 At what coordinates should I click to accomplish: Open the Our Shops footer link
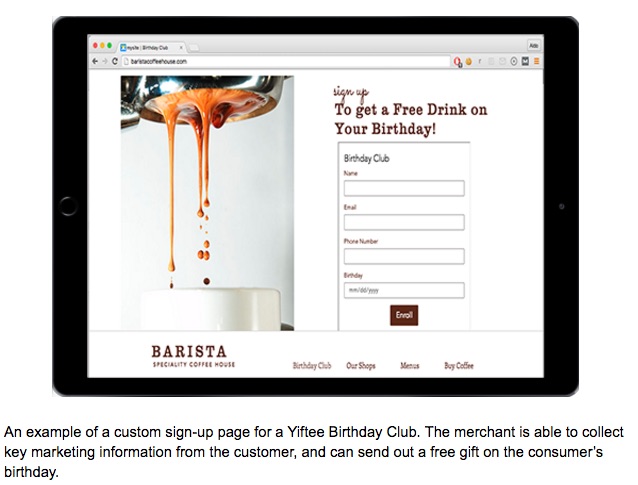point(361,366)
